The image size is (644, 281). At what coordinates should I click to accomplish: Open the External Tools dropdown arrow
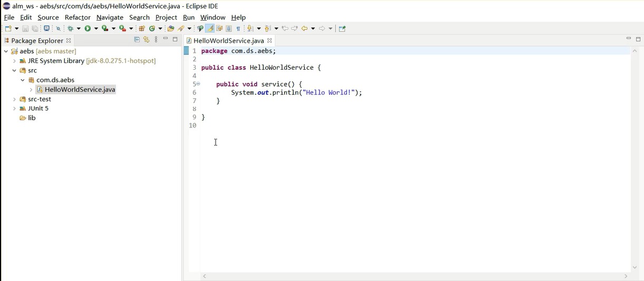[x=131, y=29]
